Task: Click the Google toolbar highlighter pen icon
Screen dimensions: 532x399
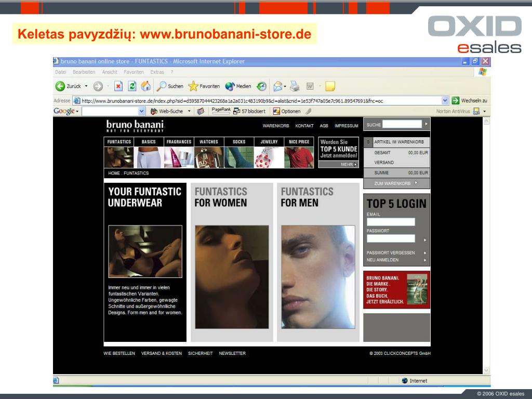Action: coord(308,111)
